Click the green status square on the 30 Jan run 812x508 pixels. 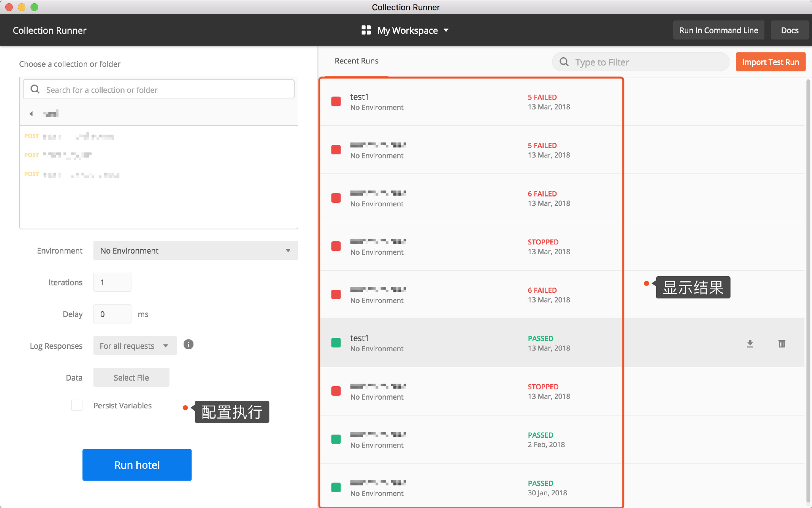pos(336,487)
